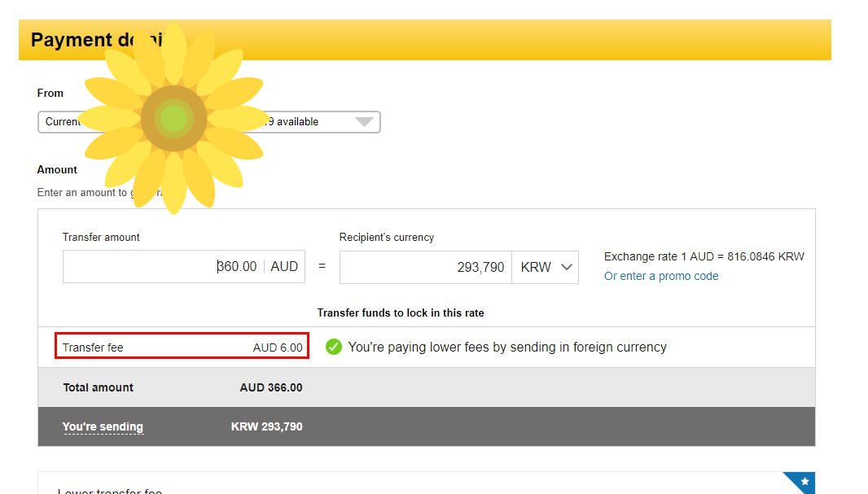Open the KRW currency selector
This screenshot has height=494, width=868.
coord(546,267)
